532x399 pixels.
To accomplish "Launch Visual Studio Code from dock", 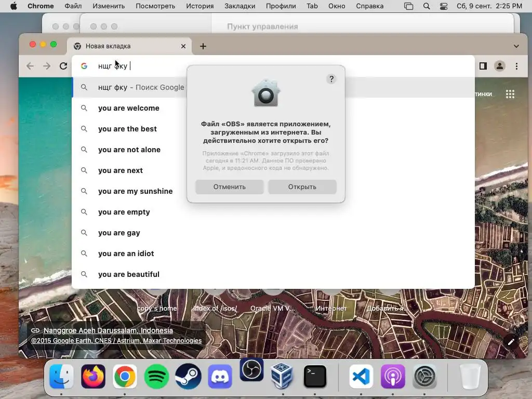I will coord(361,377).
